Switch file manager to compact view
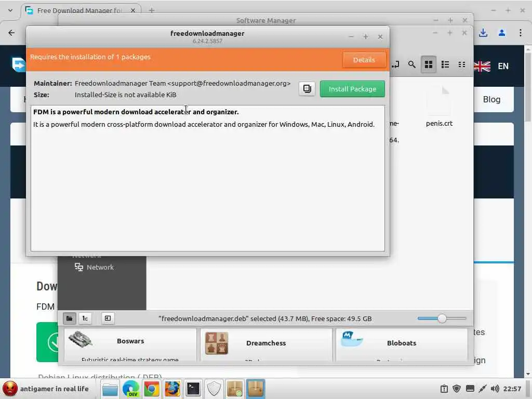Viewport: 532px width, 399px height. (x=461, y=64)
